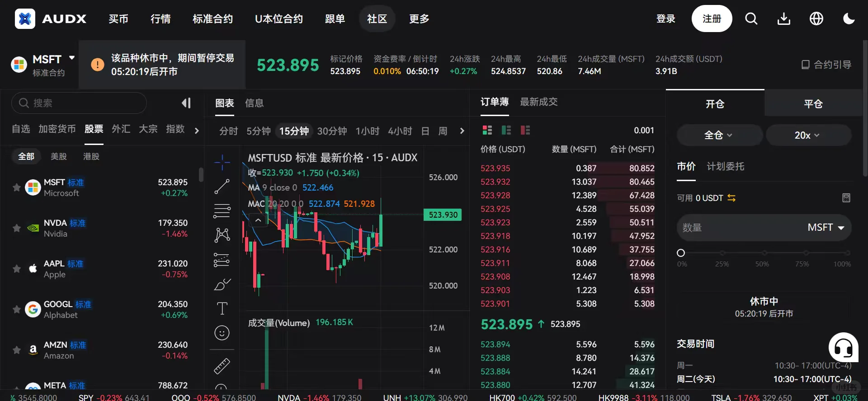The height and width of the screenshot is (401, 868).
Task: Open the 跟单 link
Action: pyautogui.click(x=335, y=19)
